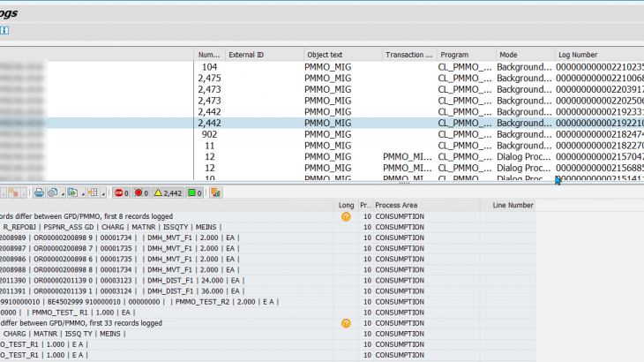
Task: Click the print preview view icon
Action: pos(53,192)
